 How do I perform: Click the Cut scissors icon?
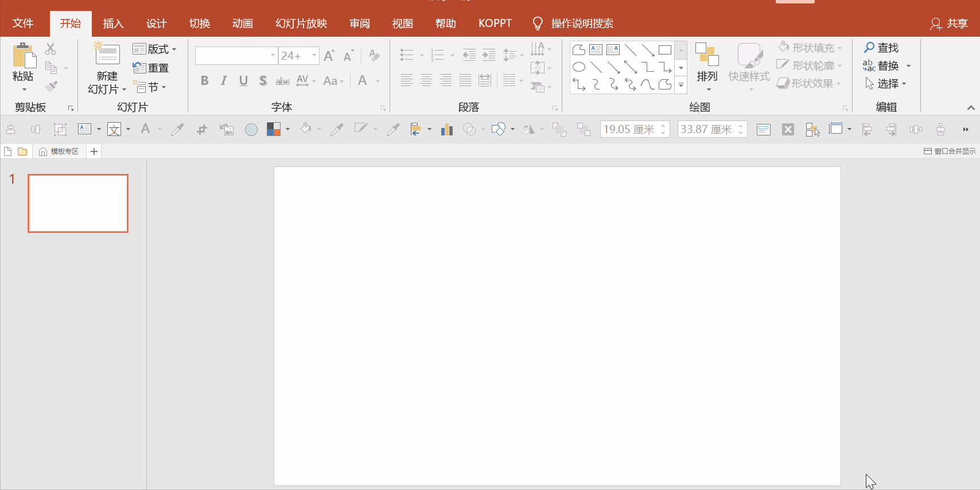(x=50, y=49)
